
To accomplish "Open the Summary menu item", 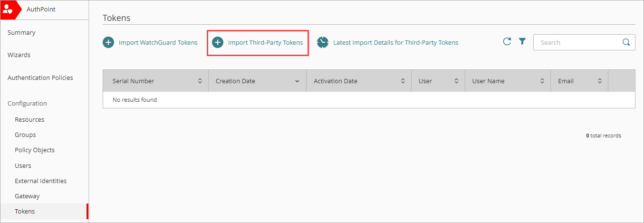I will coord(21,33).
